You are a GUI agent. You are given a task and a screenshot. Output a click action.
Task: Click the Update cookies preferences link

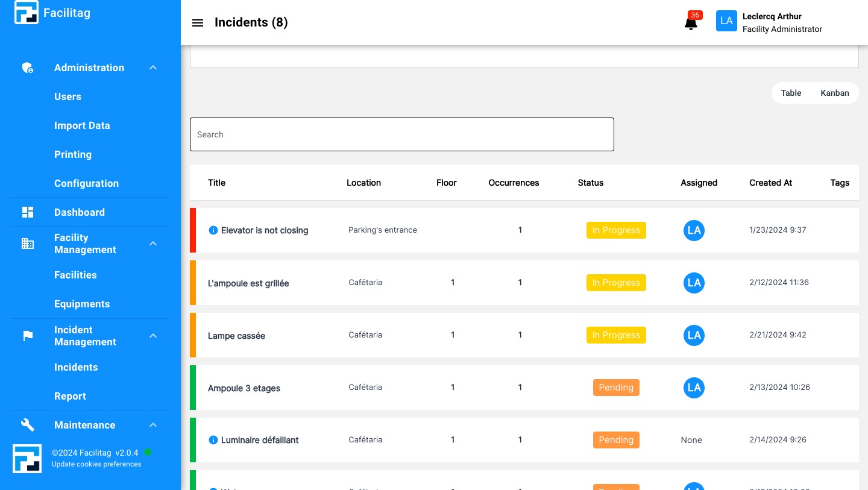tap(96, 464)
